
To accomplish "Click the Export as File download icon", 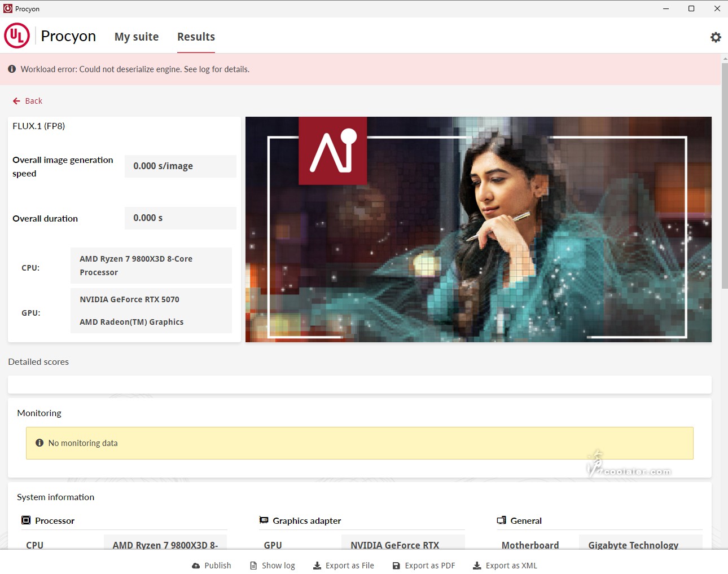I will 317,566.
